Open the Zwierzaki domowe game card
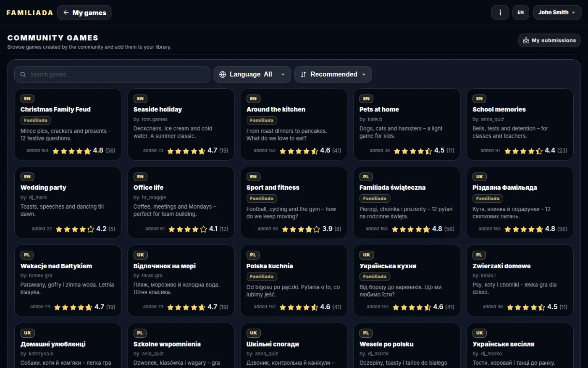 tap(520, 281)
